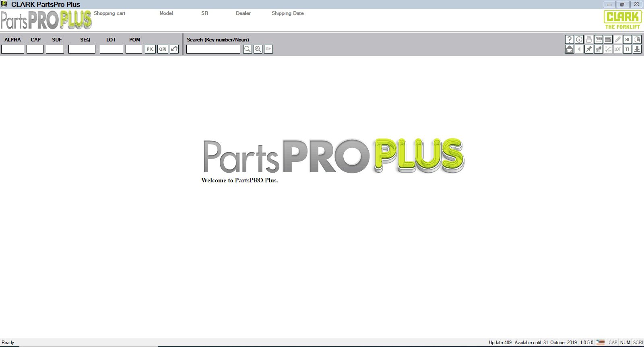Viewport: 644px width, 347px height.
Task: Open the Help question mark icon
Action: click(x=570, y=39)
